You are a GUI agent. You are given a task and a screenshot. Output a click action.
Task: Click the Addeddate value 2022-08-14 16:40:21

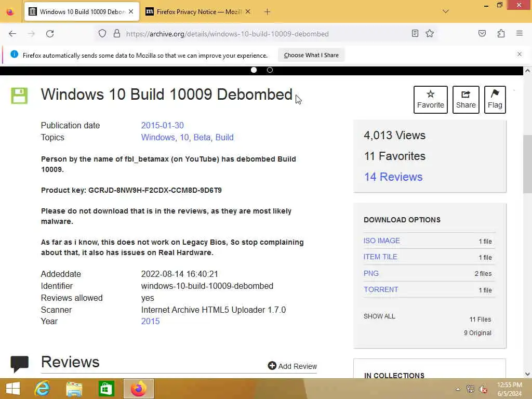pyautogui.click(x=179, y=274)
